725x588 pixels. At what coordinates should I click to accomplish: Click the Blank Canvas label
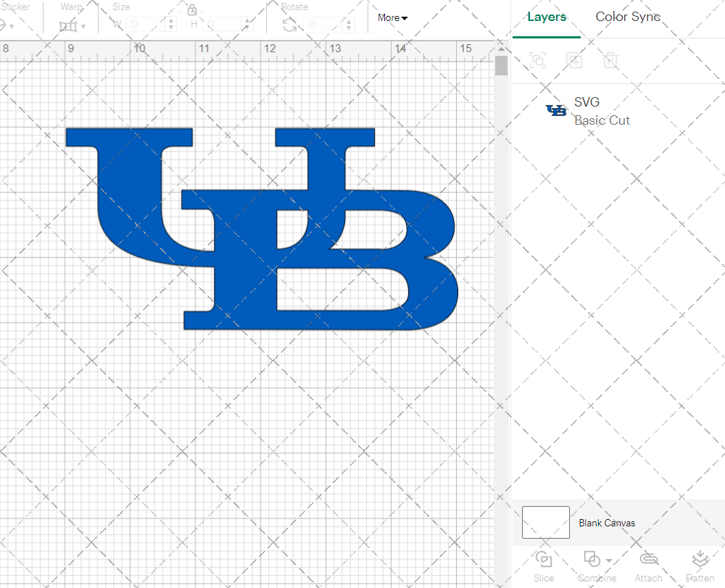tap(608, 523)
